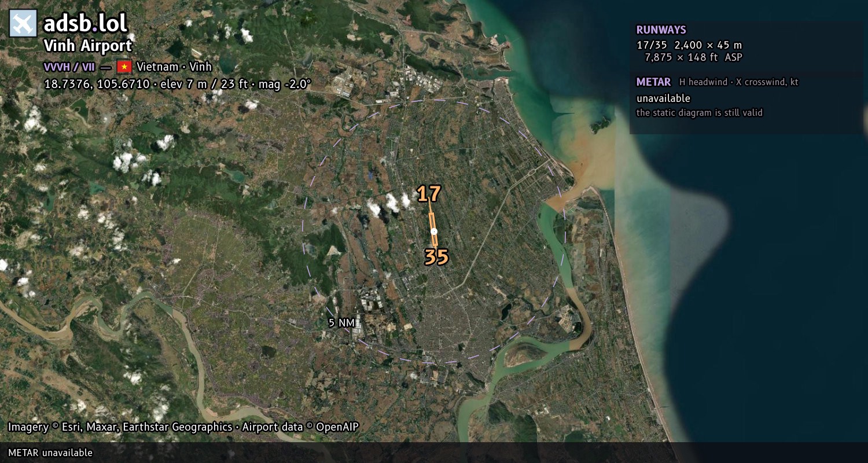Click the adsb.lol site title
The image size is (868, 463).
point(85,24)
